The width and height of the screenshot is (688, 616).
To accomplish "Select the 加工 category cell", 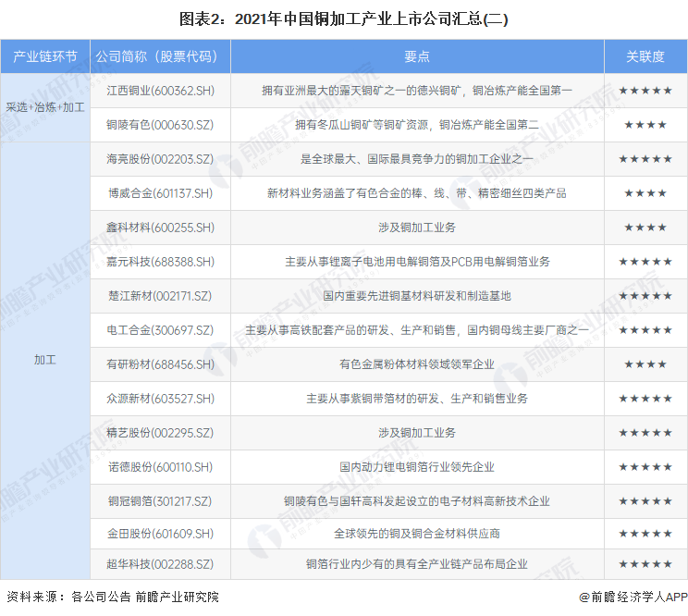I will pyautogui.click(x=45, y=360).
